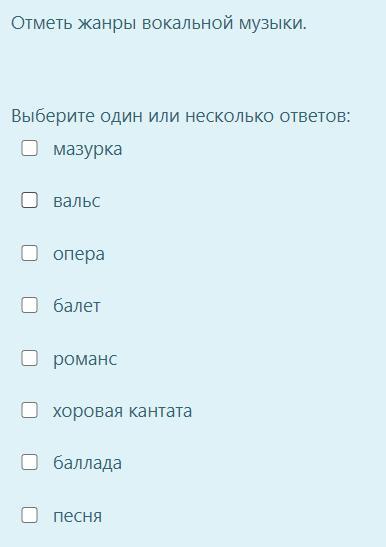Click the песня answer label
Image resolution: width=386 pixels, height=547 pixels.
coord(77,516)
